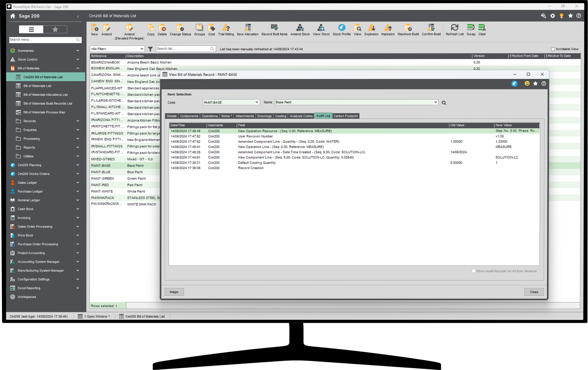Tick Show Audit Records for All Bom Versions
The width and height of the screenshot is (588, 370).
(x=473, y=271)
